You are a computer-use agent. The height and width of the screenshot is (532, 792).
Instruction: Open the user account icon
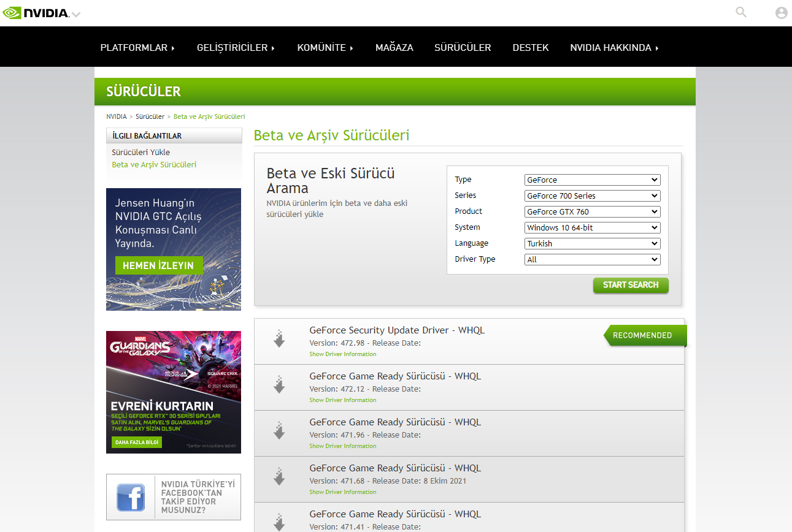coord(781,13)
